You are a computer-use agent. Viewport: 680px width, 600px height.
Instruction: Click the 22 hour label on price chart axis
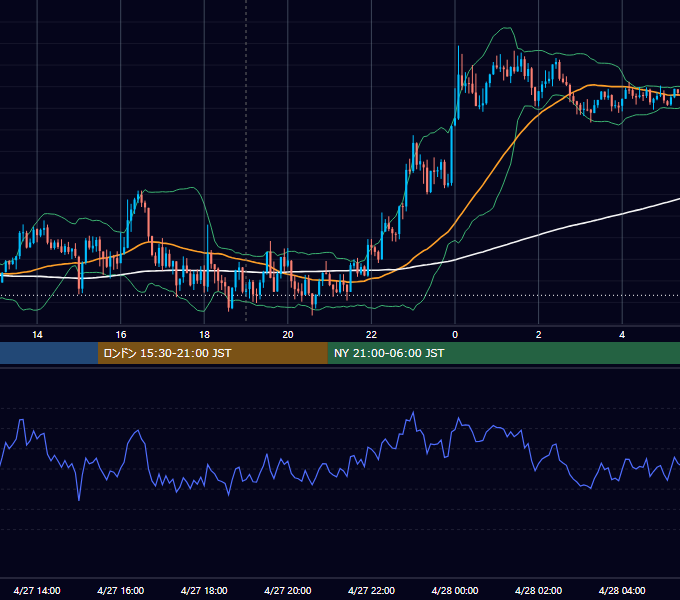371,335
